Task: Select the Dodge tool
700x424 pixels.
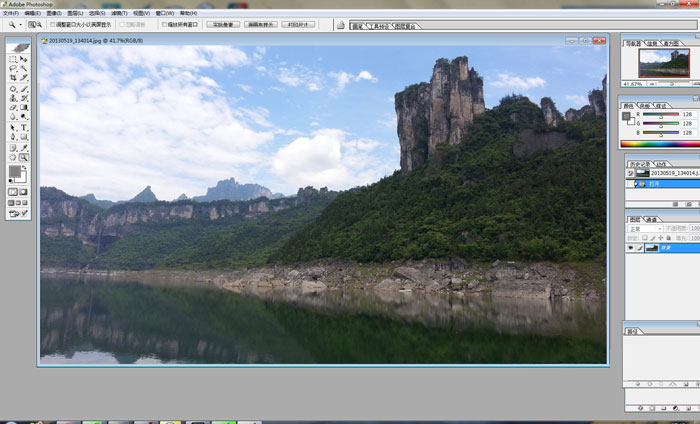Action: pyautogui.click(x=23, y=117)
